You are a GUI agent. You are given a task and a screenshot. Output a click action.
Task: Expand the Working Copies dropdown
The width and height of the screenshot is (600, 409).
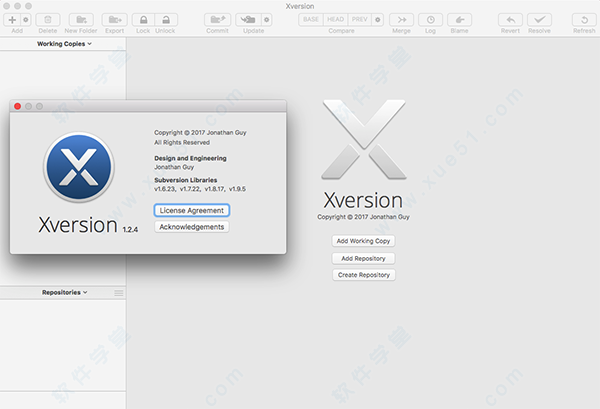tap(64, 44)
